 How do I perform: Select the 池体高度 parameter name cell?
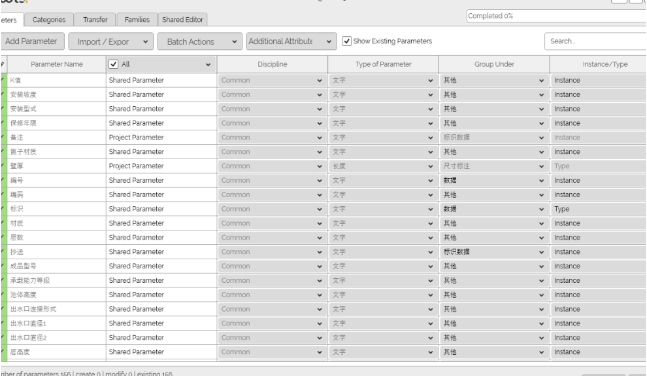pos(57,295)
